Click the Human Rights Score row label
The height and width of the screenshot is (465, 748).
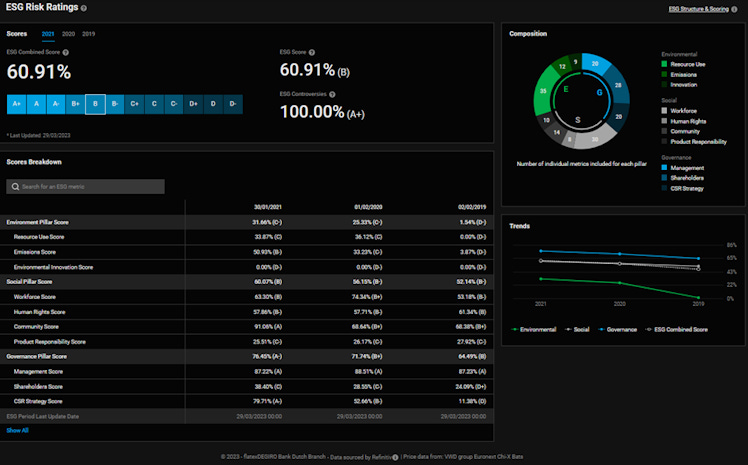(x=40, y=312)
